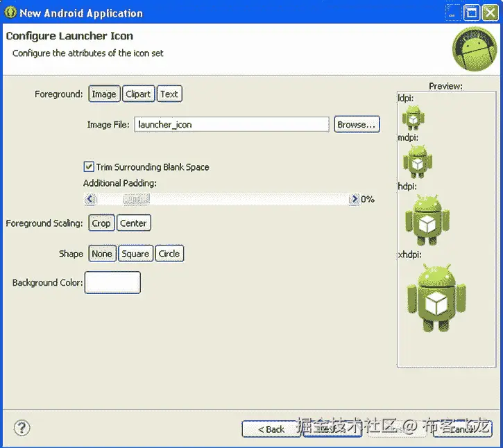Set Shape to None
503x448 pixels.
[102, 254]
